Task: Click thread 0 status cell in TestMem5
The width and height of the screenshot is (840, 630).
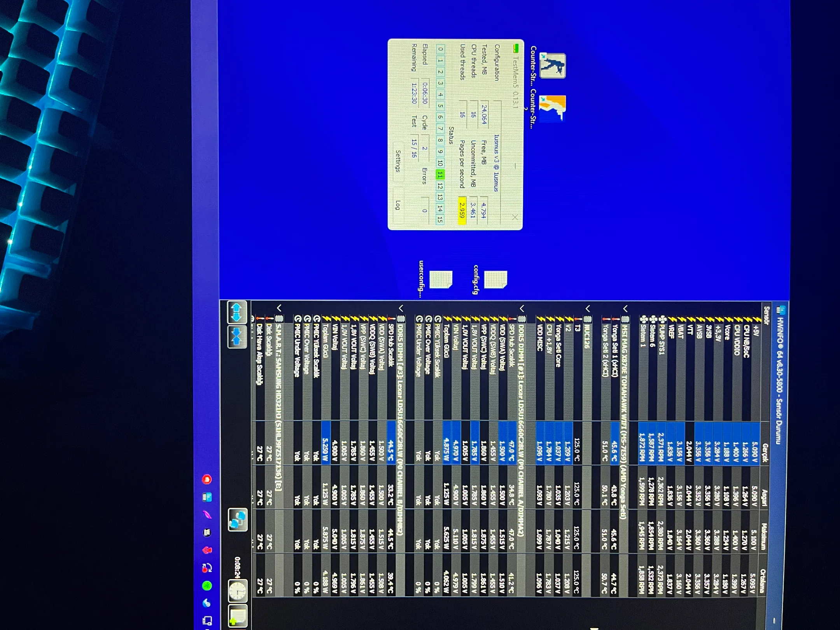Action: point(440,49)
